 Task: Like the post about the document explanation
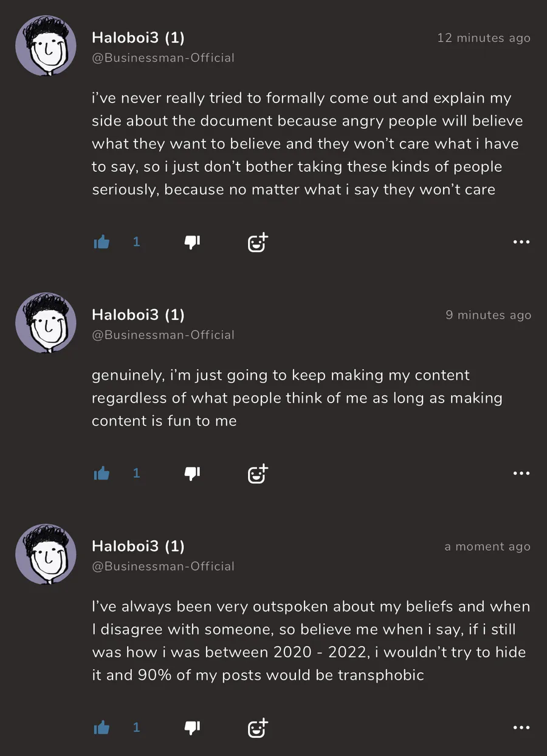coord(101,242)
